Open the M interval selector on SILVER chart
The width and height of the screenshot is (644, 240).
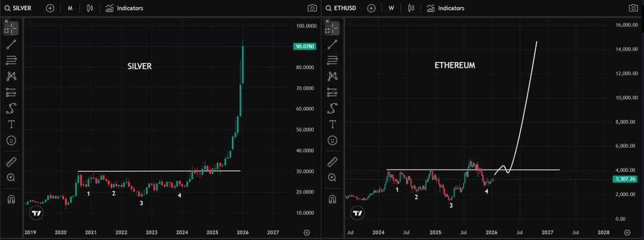[70, 8]
